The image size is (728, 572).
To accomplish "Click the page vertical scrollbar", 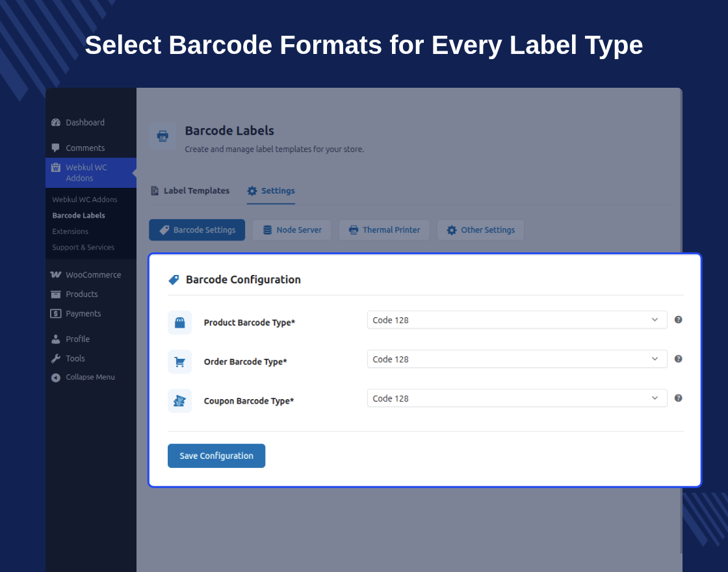I will click(681, 320).
